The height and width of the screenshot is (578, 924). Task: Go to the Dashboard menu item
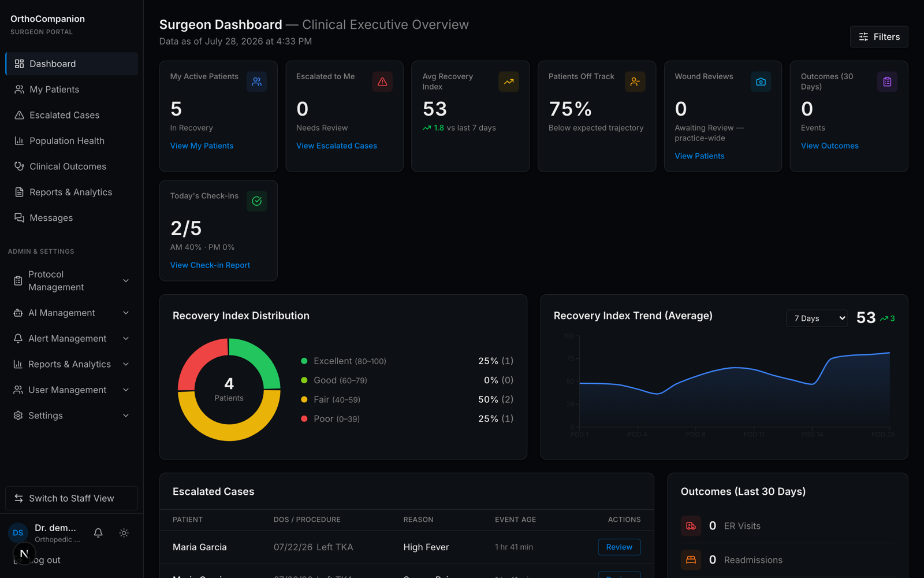pyautogui.click(x=72, y=64)
